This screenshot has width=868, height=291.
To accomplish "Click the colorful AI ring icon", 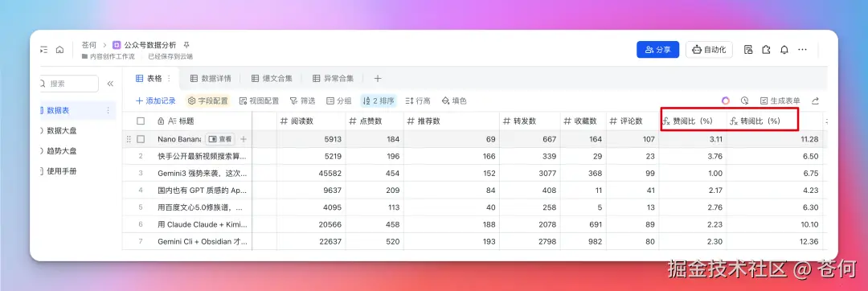I will [x=726, y=100].
